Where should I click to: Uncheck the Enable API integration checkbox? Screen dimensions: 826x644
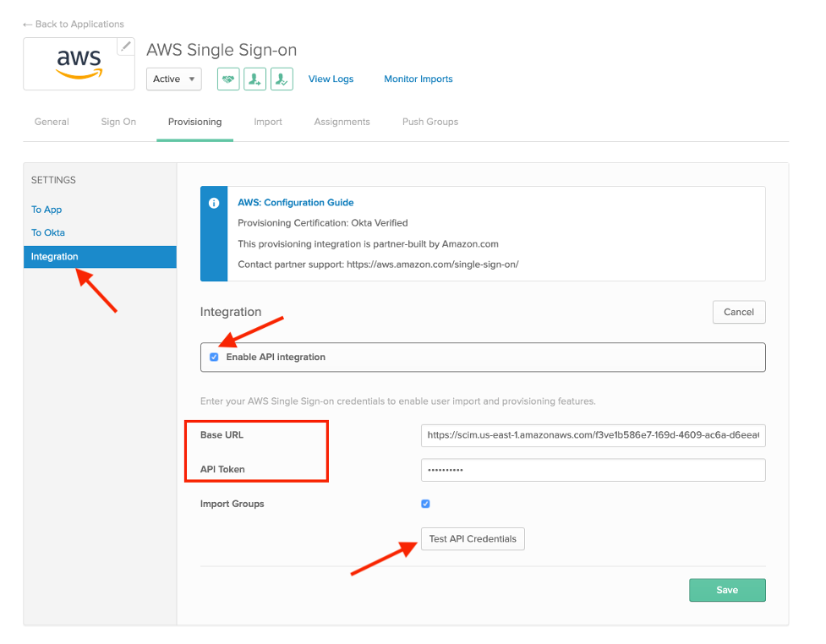(214, 357)
